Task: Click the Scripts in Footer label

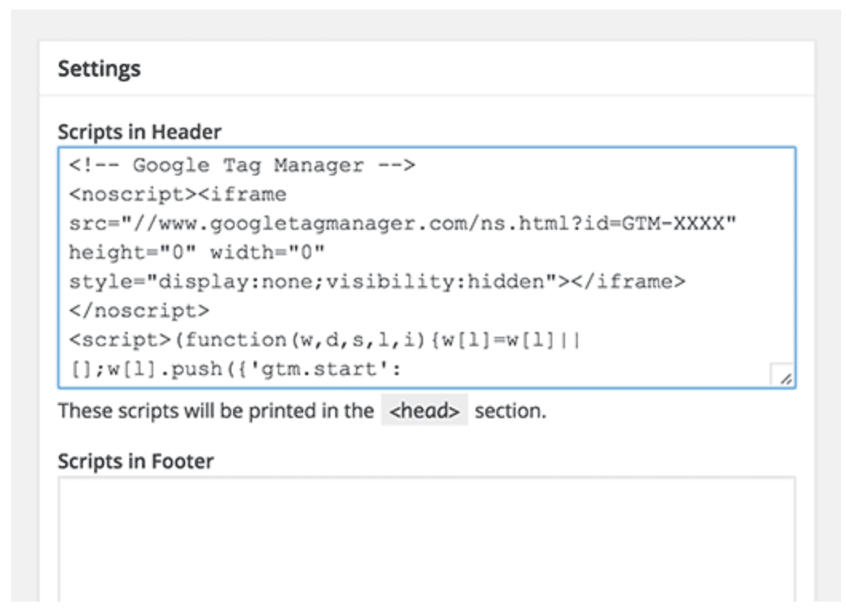Action: click(136, 461)
